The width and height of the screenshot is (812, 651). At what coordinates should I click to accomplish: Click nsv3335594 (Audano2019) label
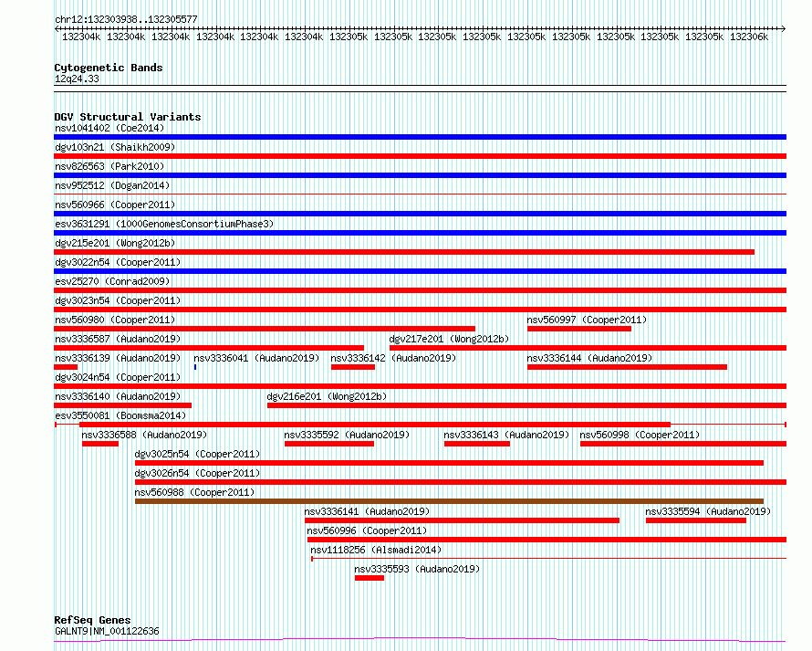tap(708, 511)
